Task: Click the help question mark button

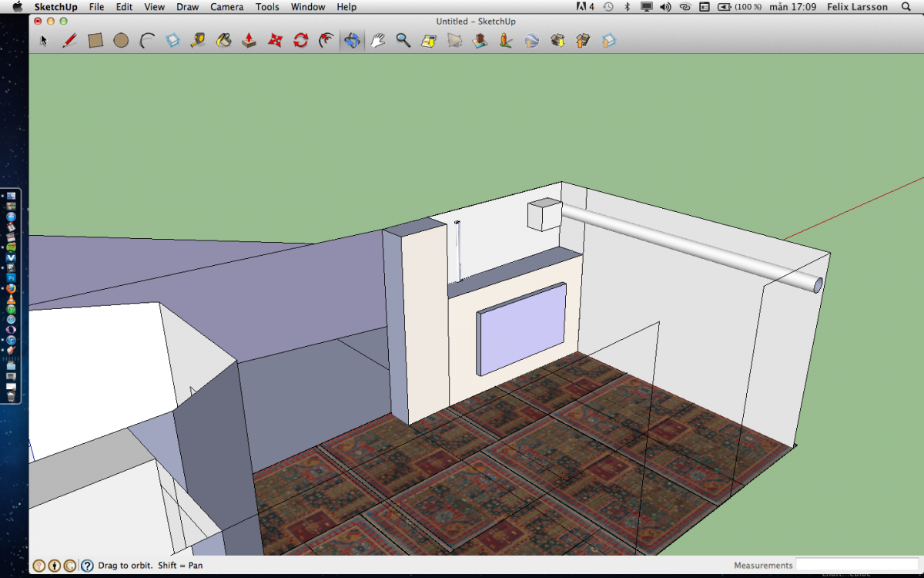Action: point(87,566)
